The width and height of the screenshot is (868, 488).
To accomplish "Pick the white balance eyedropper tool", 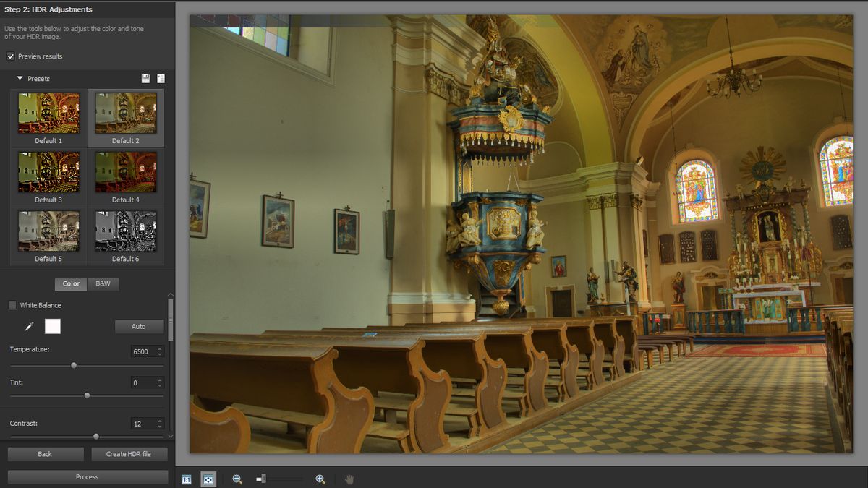I will click(x=30, y=327).
